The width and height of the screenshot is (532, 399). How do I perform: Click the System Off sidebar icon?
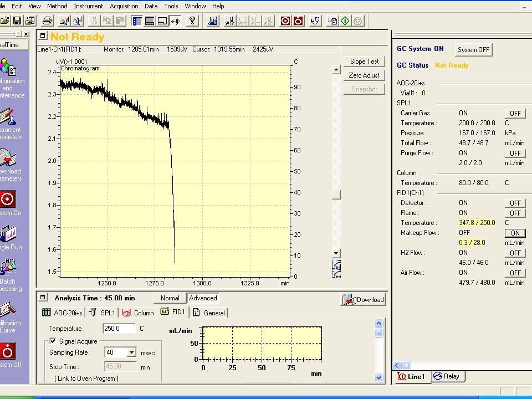(x=8, y=351)
